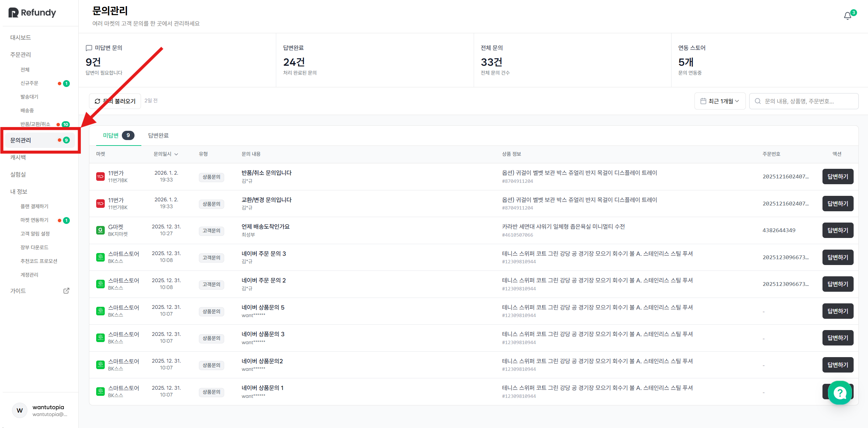Click the wantutopia account name

tap(48, 407)
